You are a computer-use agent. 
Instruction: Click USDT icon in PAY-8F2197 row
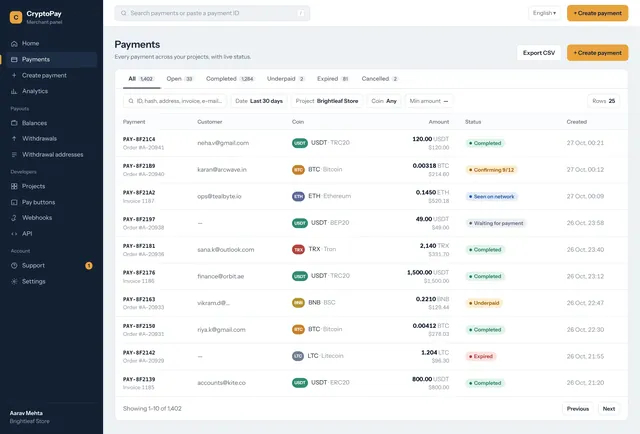click(300, 223)
